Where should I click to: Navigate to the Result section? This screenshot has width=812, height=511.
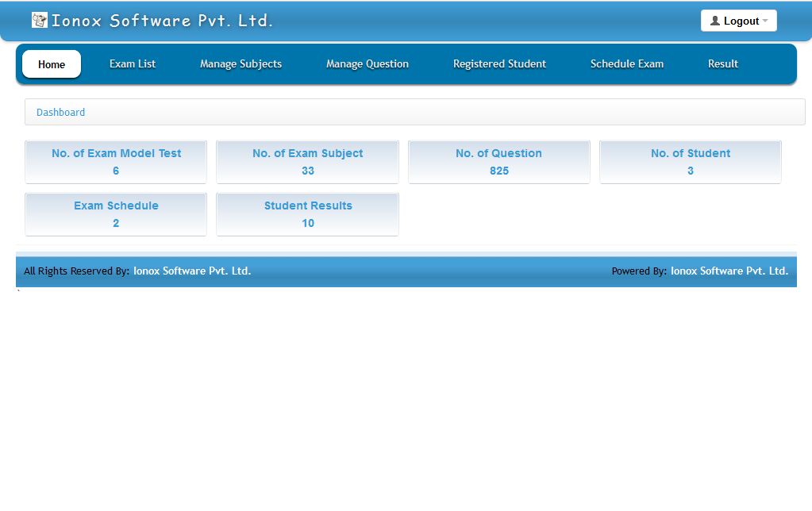[722, 64]
